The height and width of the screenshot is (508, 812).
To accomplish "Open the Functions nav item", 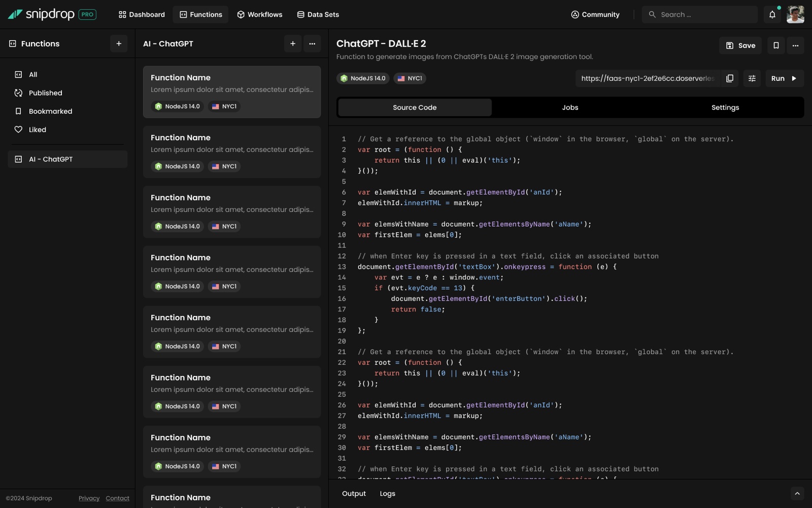I will 200,15.
